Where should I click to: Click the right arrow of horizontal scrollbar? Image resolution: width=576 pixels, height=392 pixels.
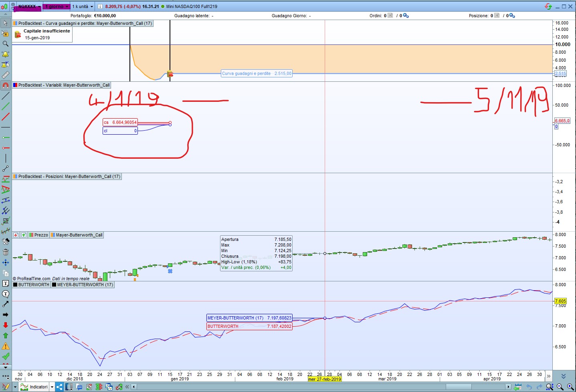(509, 387)
